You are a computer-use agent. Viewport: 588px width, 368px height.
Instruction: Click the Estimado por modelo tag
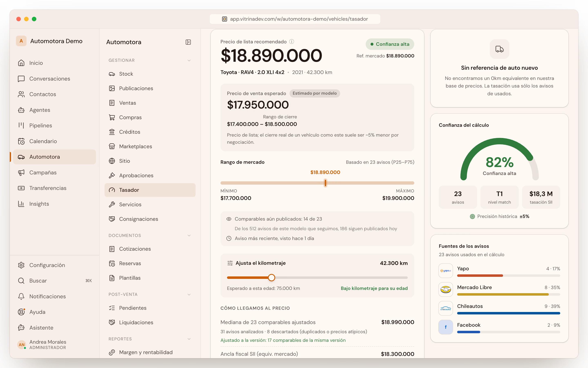[315, 93]
